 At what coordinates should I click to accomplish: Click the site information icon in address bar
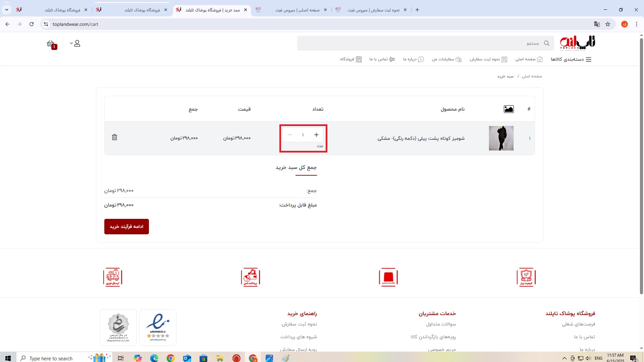(x=46, y=24)
